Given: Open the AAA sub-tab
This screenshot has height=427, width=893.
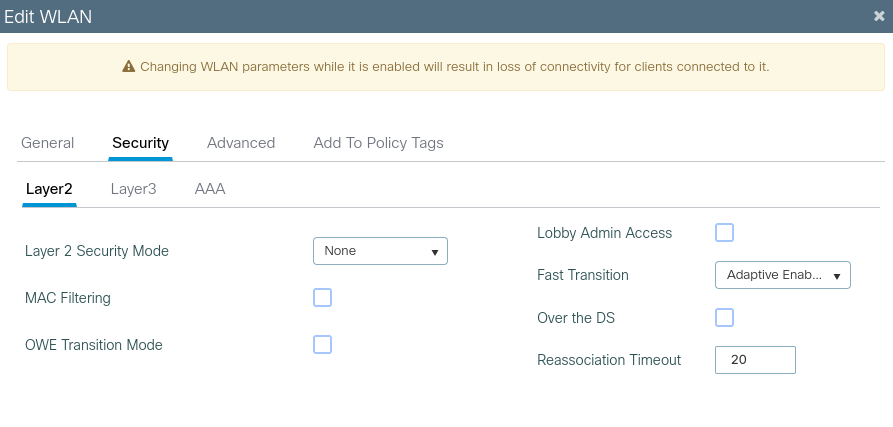Looking at the screenshot, I should 210,188.
